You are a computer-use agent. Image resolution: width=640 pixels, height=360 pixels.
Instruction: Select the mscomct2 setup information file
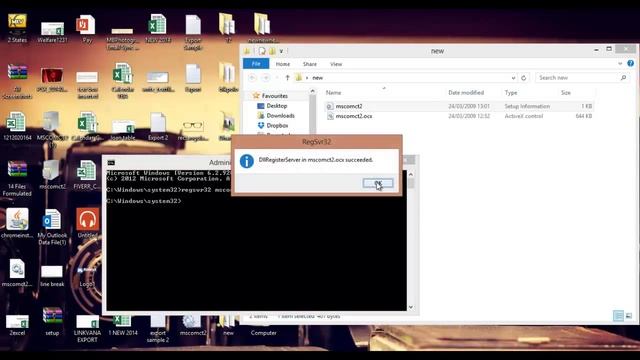pos(459,106)
